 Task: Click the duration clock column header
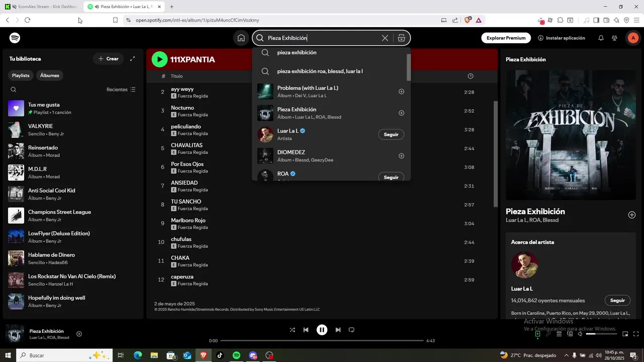470,76
